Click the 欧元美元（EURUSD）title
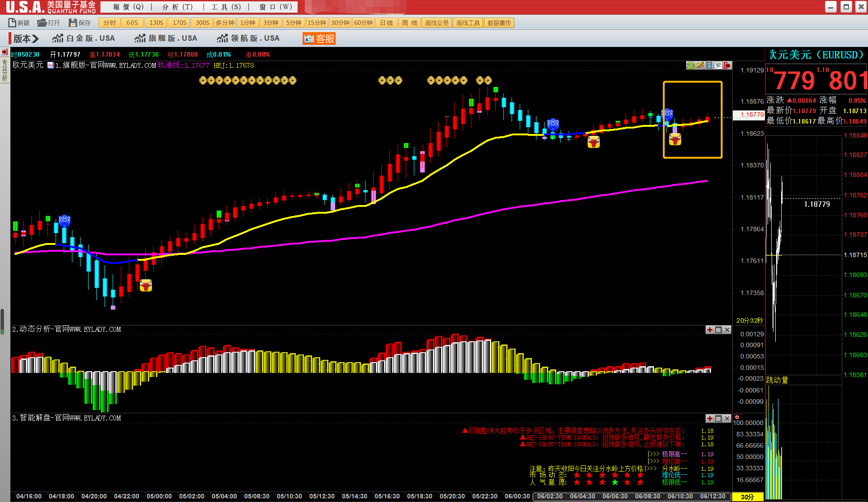868x502 pixels. [817, 55]
